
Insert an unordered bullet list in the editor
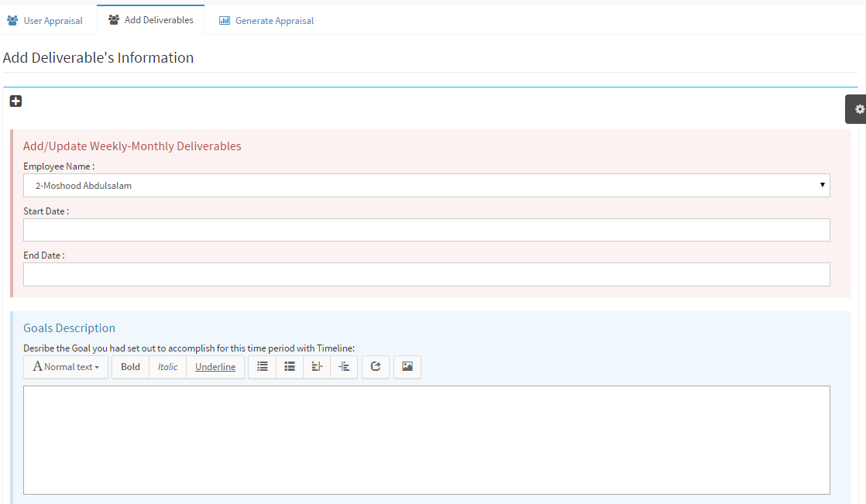[x=262, y=367]
